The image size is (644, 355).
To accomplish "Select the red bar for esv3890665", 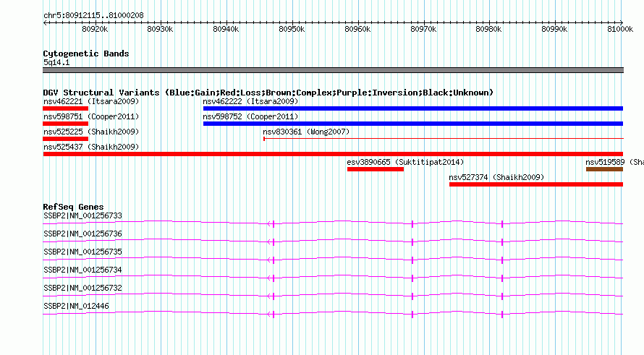I will coord(376,169).
